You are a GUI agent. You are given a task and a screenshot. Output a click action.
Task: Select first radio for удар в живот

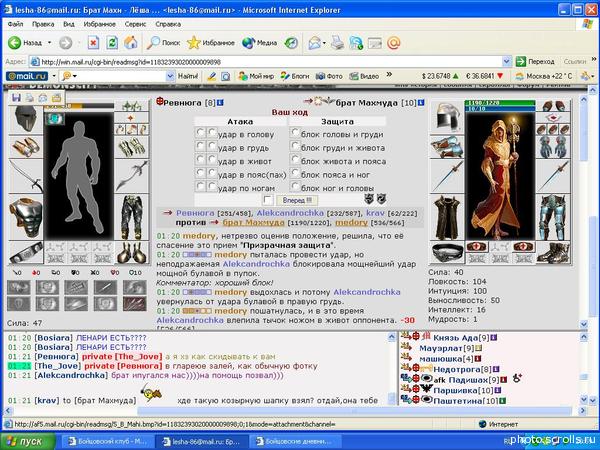coord(200,159)
